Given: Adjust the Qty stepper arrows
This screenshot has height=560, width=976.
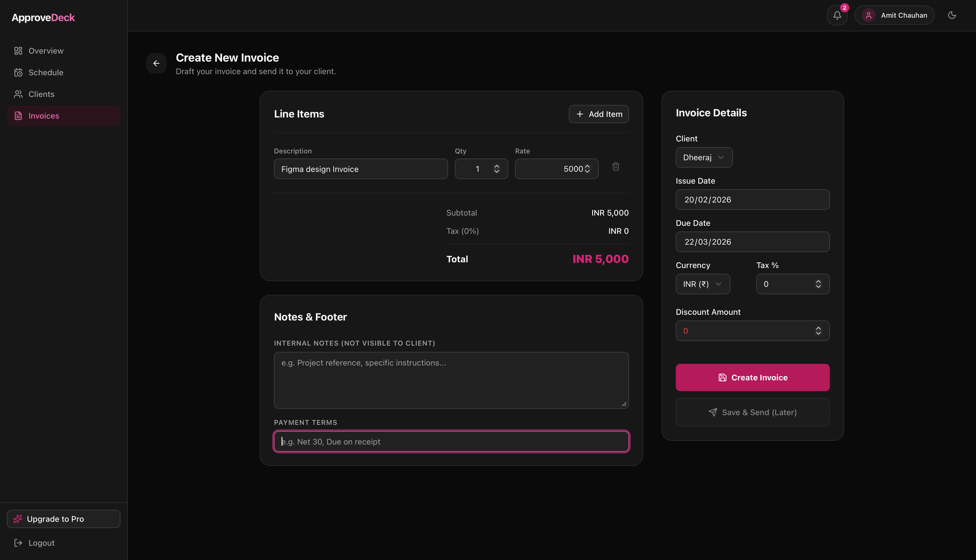Looking at the screenshot, I should click(x=497, y=169).
